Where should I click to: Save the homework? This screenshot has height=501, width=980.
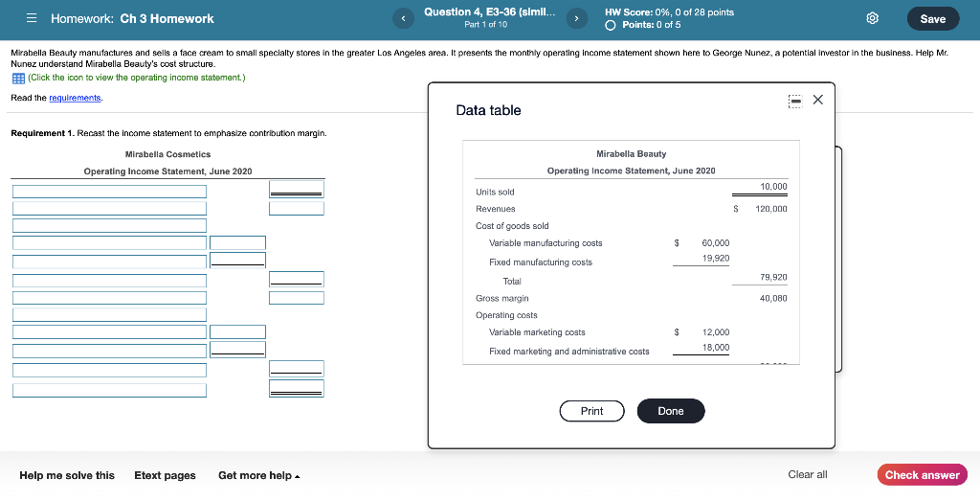pos(932,19)
